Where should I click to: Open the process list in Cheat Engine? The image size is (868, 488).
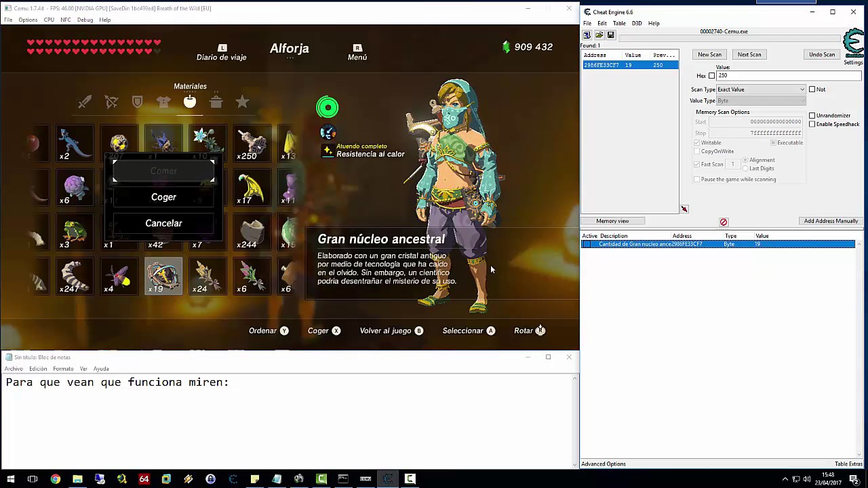587,35
